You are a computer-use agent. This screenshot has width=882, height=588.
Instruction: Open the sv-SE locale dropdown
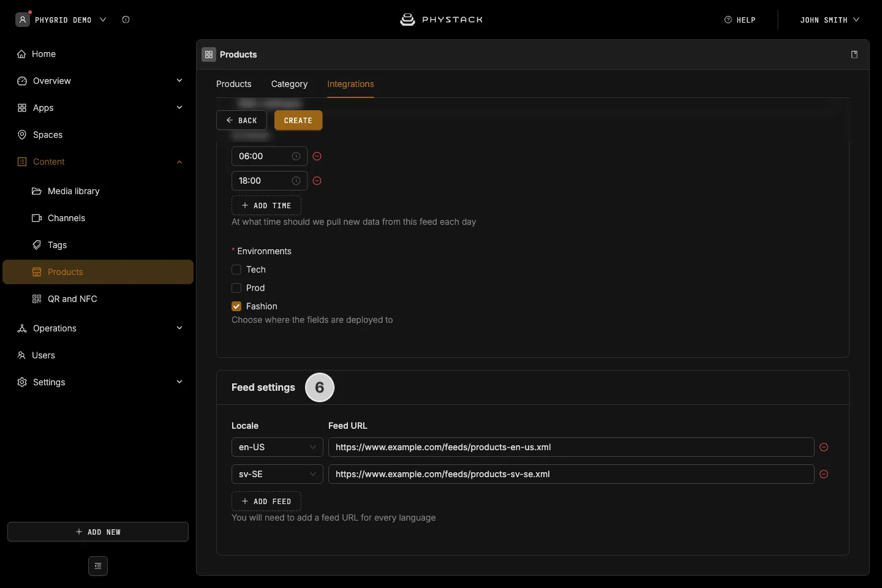pyautogui.click(x=277, y=474)
